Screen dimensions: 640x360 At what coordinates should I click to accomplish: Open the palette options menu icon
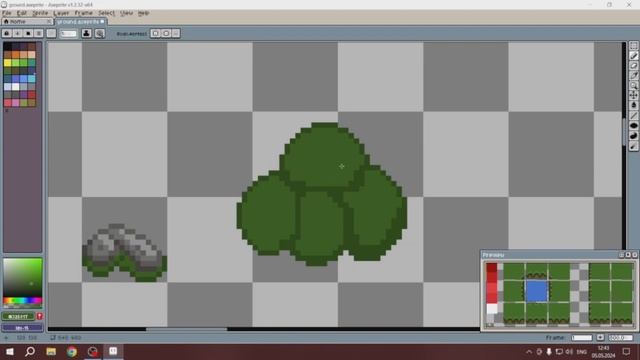pyautogui.click(x=38, y=33)
